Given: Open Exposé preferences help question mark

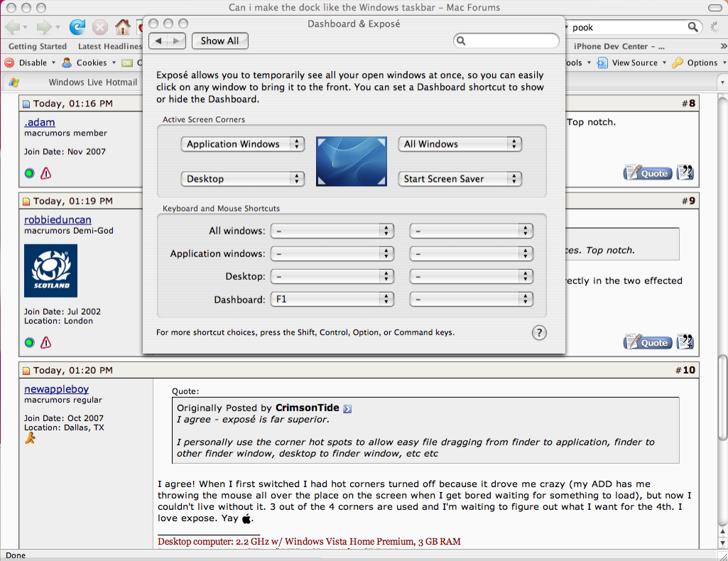Looking at the screenshot, I should click(539, 333).
